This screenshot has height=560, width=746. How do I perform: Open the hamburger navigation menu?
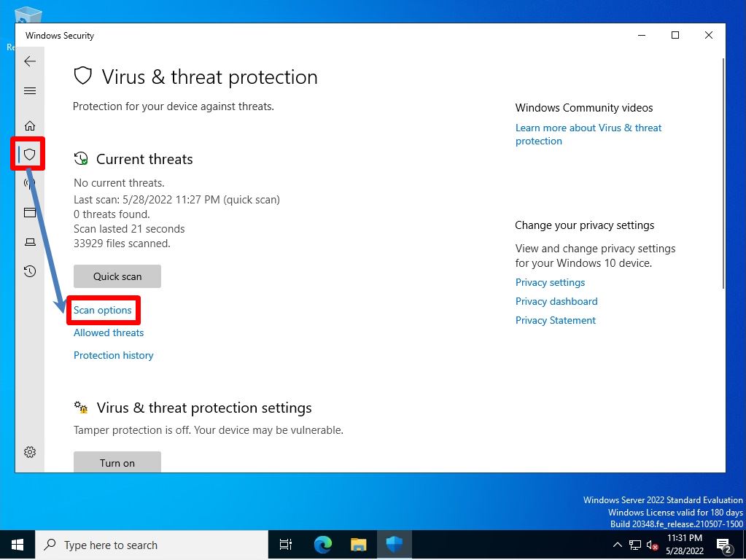[30, 91]
